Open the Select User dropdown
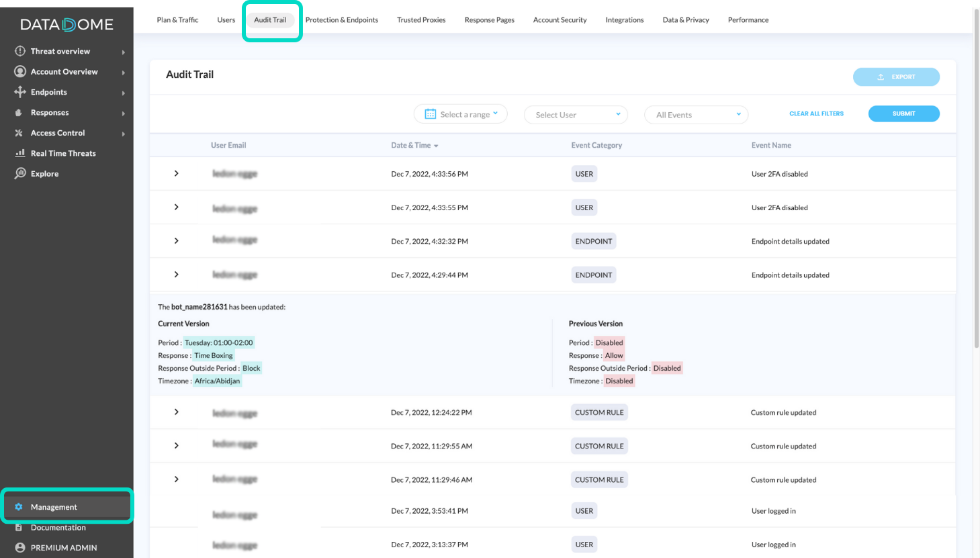The height and width of the screenshot is (558, 980). 575,114
